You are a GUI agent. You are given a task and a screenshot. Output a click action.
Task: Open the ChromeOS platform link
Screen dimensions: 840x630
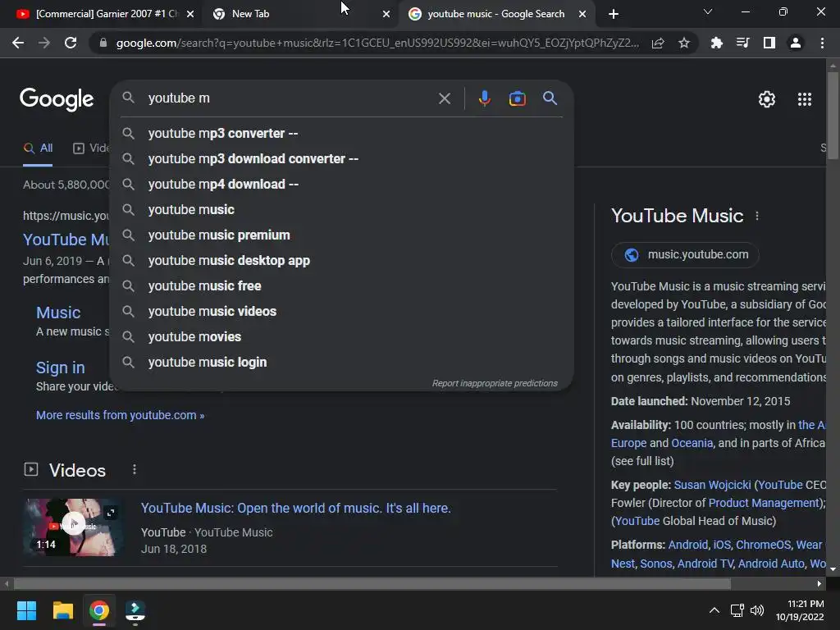[763, 545]
